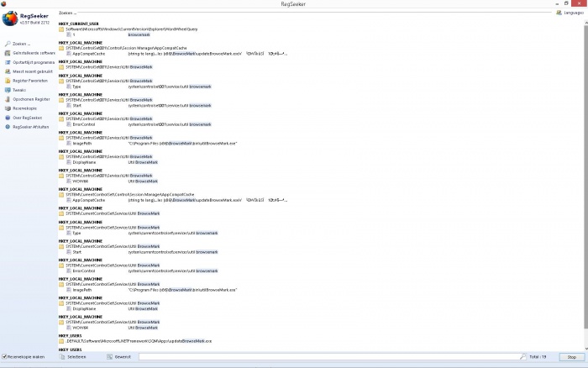588x368 pixels.
Task: Click folder icon of WordWheelQuery key
Action: (x=61, y=29)
